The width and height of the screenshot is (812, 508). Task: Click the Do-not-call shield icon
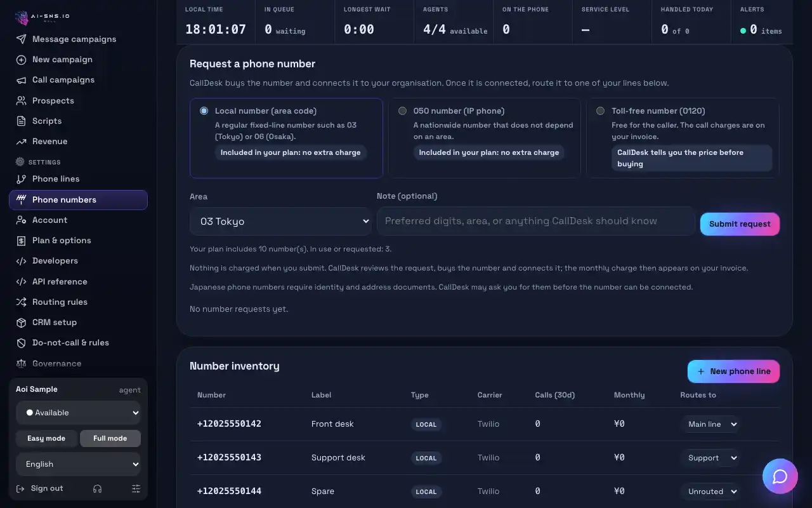click(x=21, y=343)
